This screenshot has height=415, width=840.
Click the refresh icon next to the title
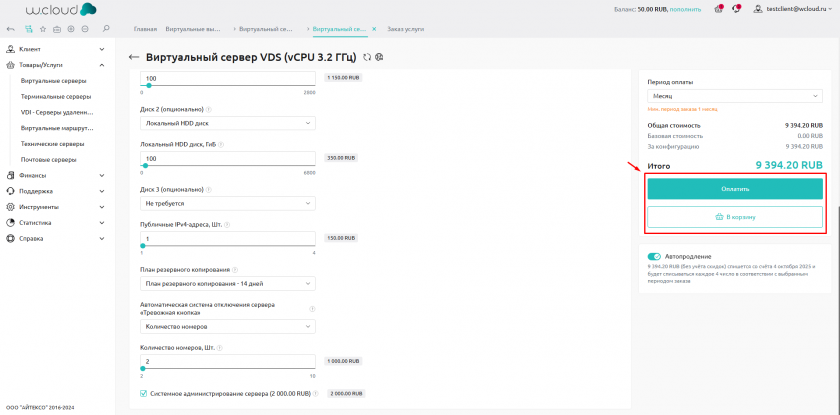(368, 57)
